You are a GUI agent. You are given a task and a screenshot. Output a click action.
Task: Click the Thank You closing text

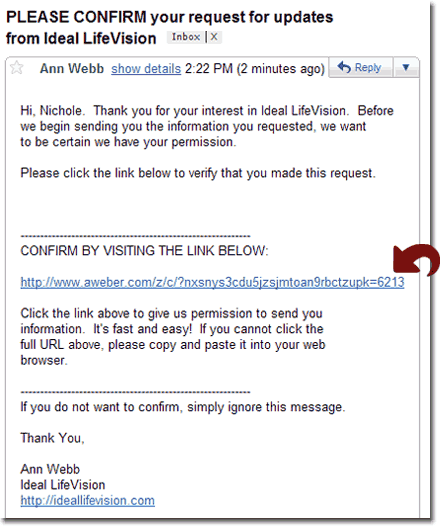coord(52,438)
